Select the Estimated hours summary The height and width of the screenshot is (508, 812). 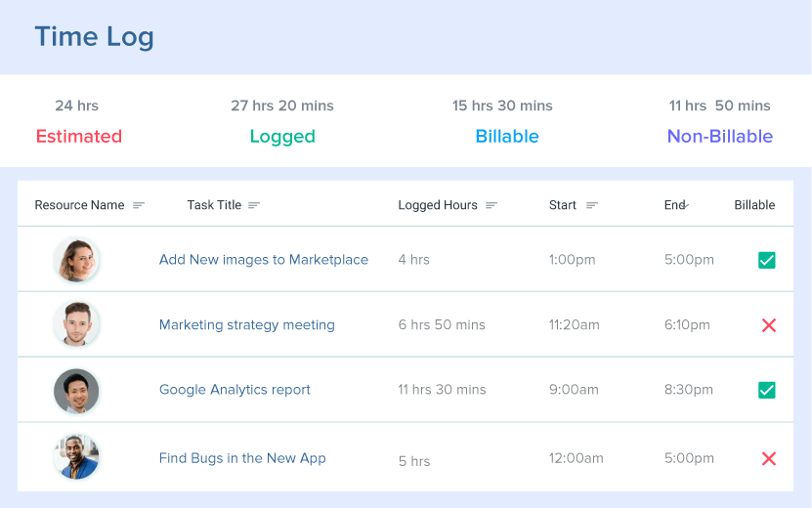(78, 136)
